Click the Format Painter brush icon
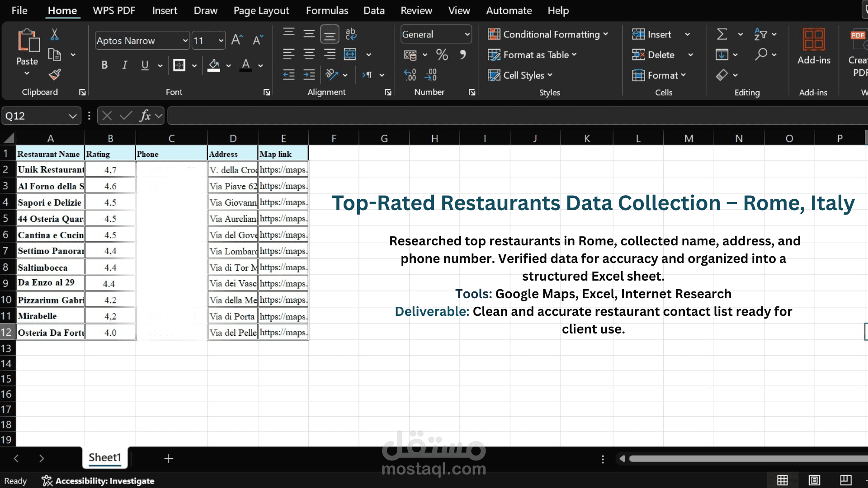The image size is (868, 488). click(x=55, y=75)
